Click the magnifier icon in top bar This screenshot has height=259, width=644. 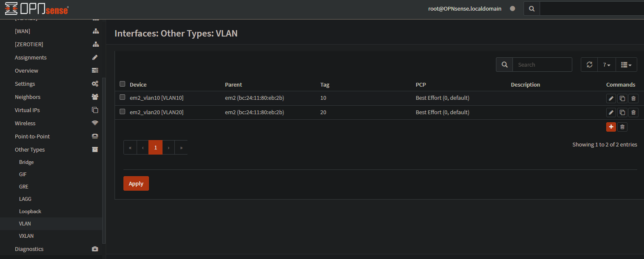[x=532, y=8]
